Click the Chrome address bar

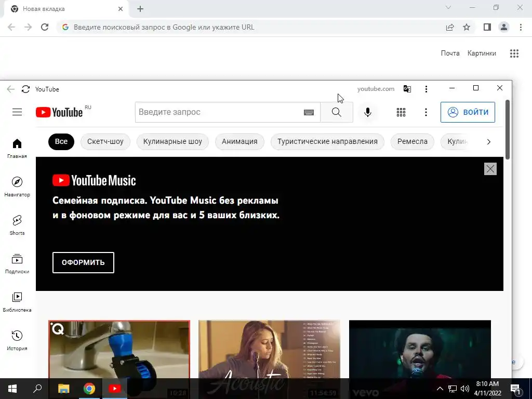point(251,27)
